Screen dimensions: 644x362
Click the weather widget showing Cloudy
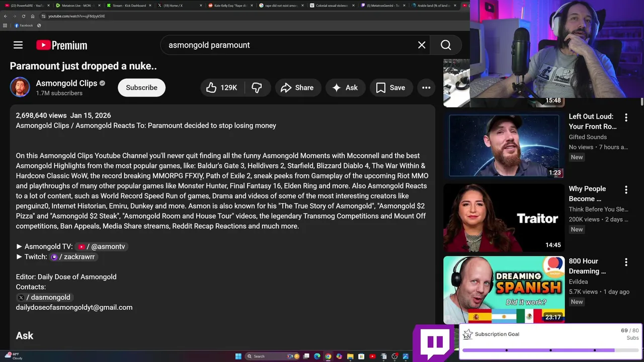[13, 356]
